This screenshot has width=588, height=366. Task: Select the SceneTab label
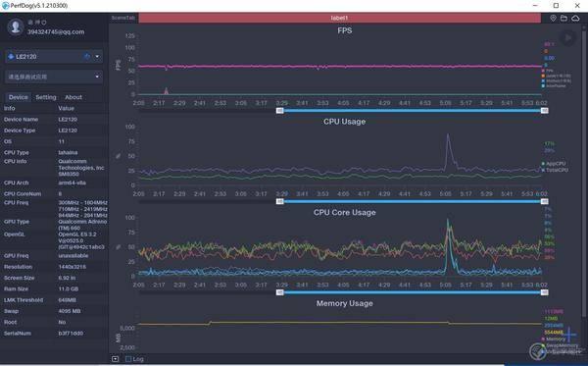click(x=123, y=18)
